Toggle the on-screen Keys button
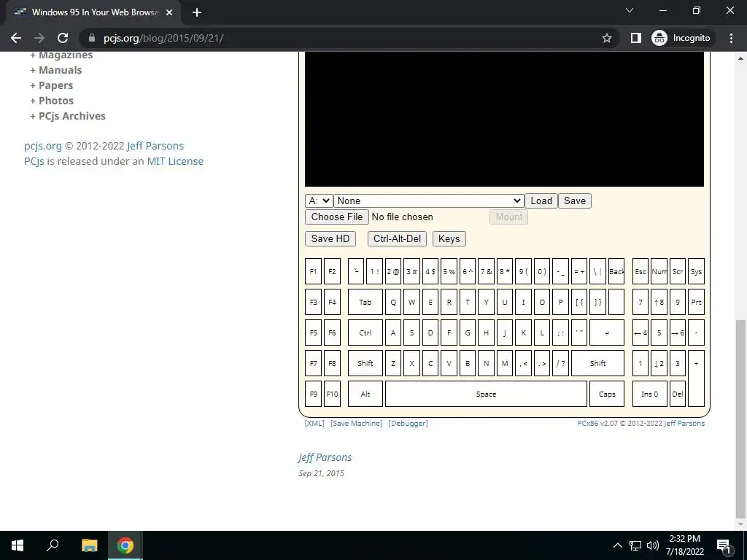 click(x=449, y=238)
